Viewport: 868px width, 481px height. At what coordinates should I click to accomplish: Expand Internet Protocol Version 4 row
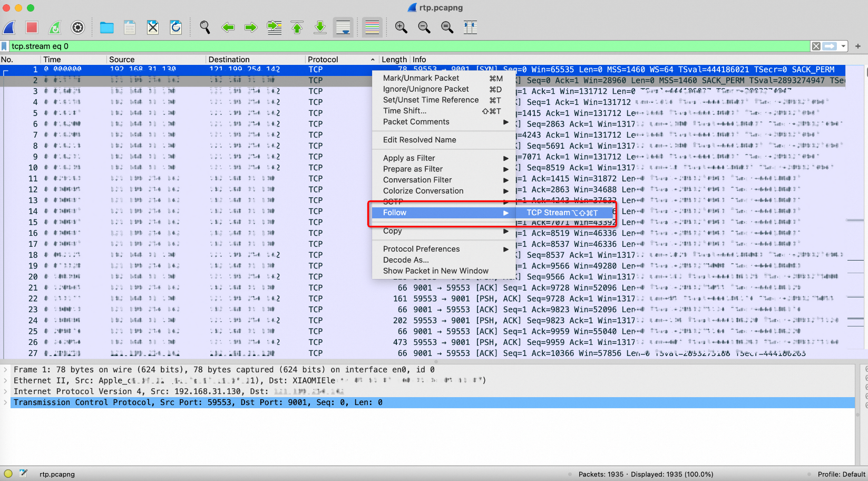(x=5, y=391)
